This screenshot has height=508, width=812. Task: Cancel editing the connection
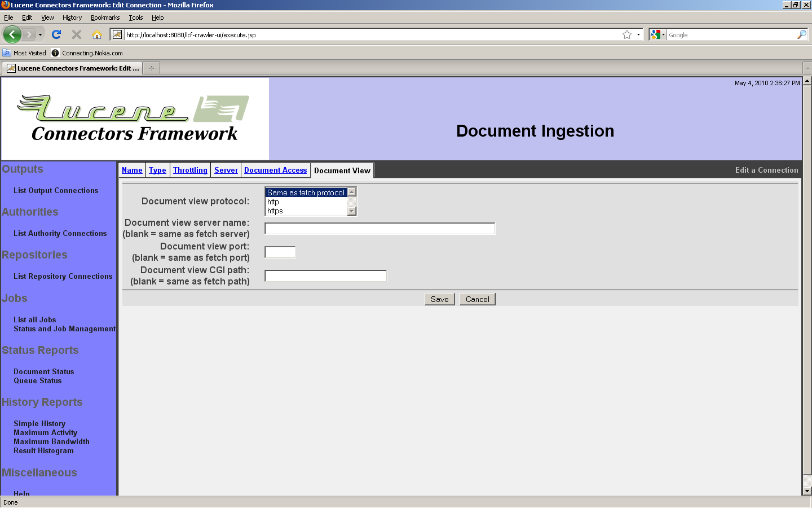pos(477,299)
